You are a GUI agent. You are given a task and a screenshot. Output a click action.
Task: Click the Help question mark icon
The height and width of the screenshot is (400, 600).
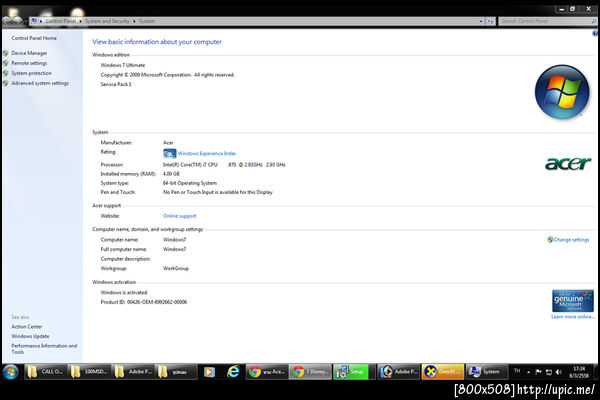click(595, 34)
